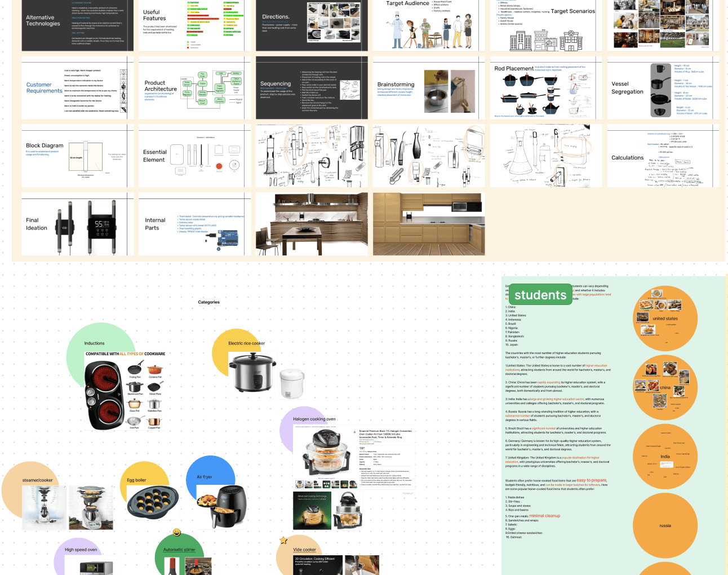Select the orange united states circle
The image size is (728, 575).
[665, 319]
